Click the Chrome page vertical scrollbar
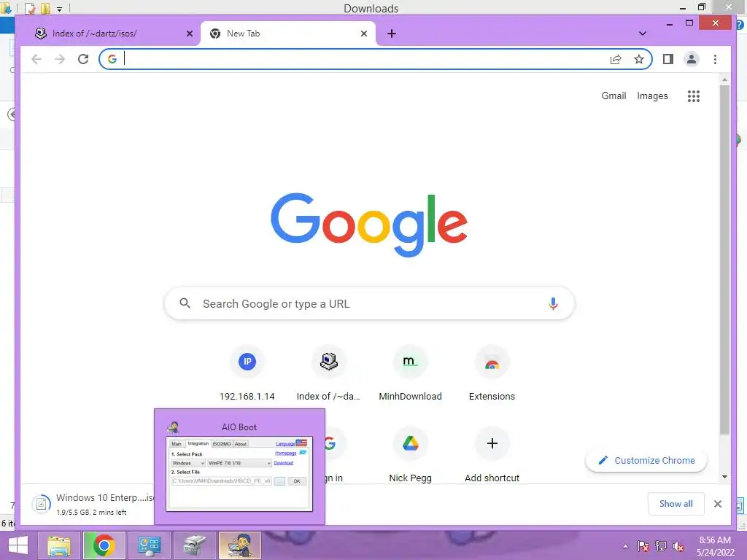The height and width of the screenshot is (560, 747). (724, 260)
